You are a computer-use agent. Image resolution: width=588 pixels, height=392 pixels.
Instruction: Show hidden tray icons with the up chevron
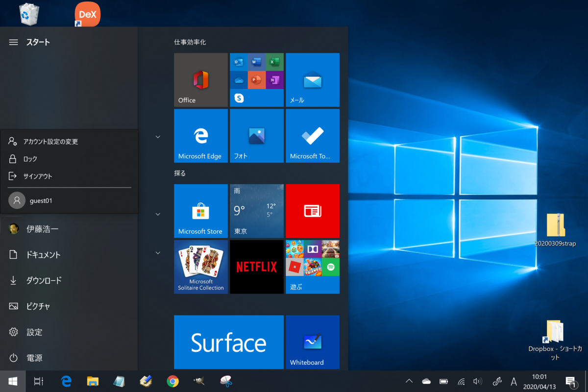click(409, 381)
